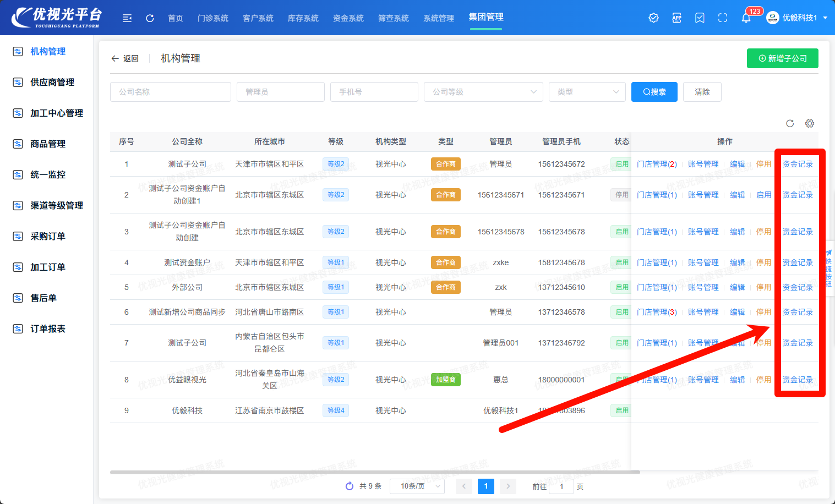Image resolution: width=835 pixels, height=504 pixels.
Task: Click the 清除 button
Action: pyautogui.click(x=702, y=92)
